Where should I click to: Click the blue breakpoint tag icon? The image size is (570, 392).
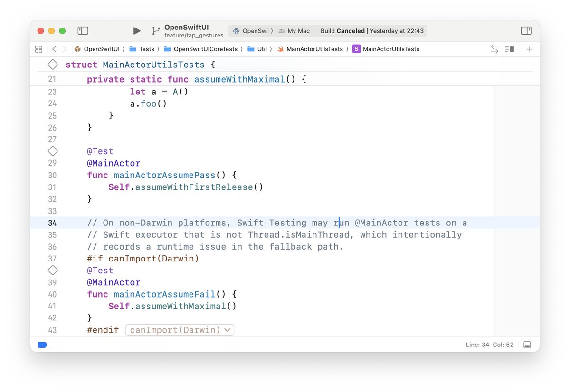42,345
